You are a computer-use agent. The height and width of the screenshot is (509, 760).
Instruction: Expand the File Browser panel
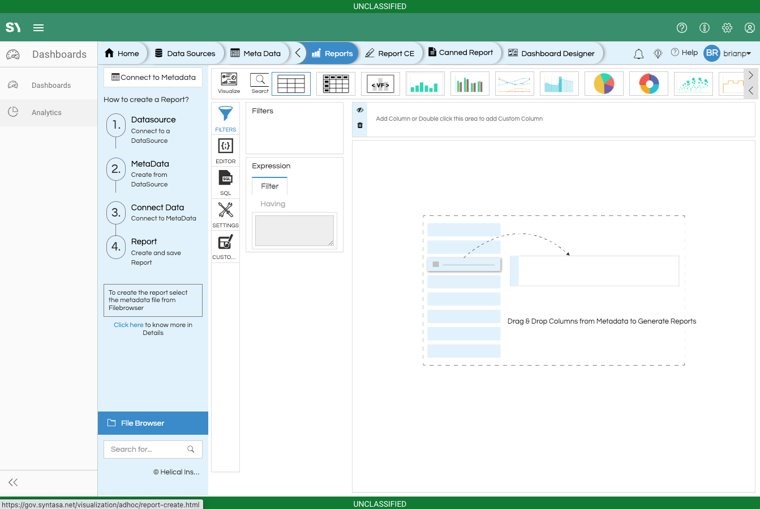152,423
